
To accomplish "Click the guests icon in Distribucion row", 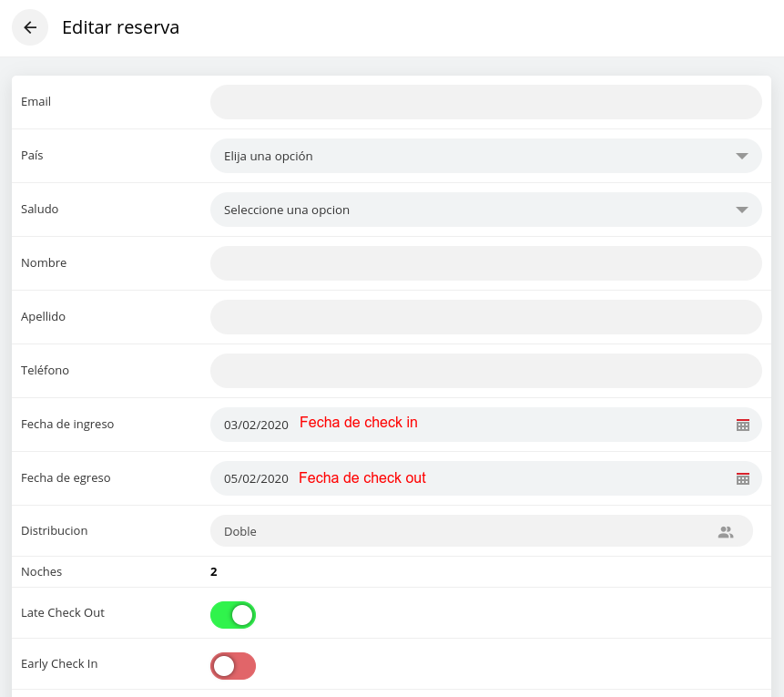I will (726, 531).
